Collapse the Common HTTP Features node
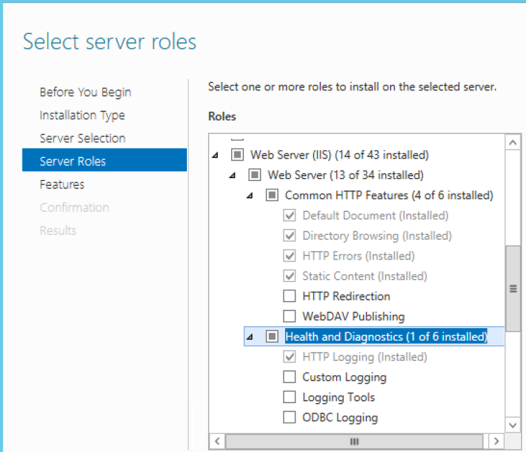This screenshot has height=452, width=526. [250, 196]
